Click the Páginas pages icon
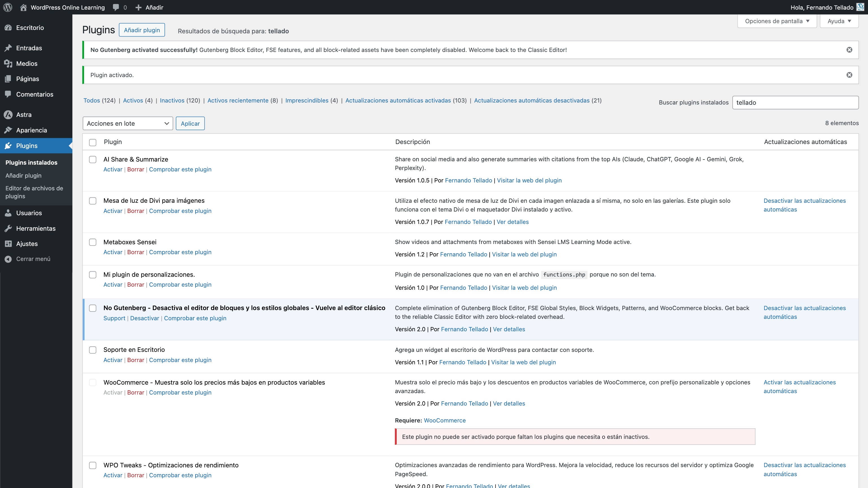Image resolution: width=868 pixels, height=488 pixels. point(8,79)
